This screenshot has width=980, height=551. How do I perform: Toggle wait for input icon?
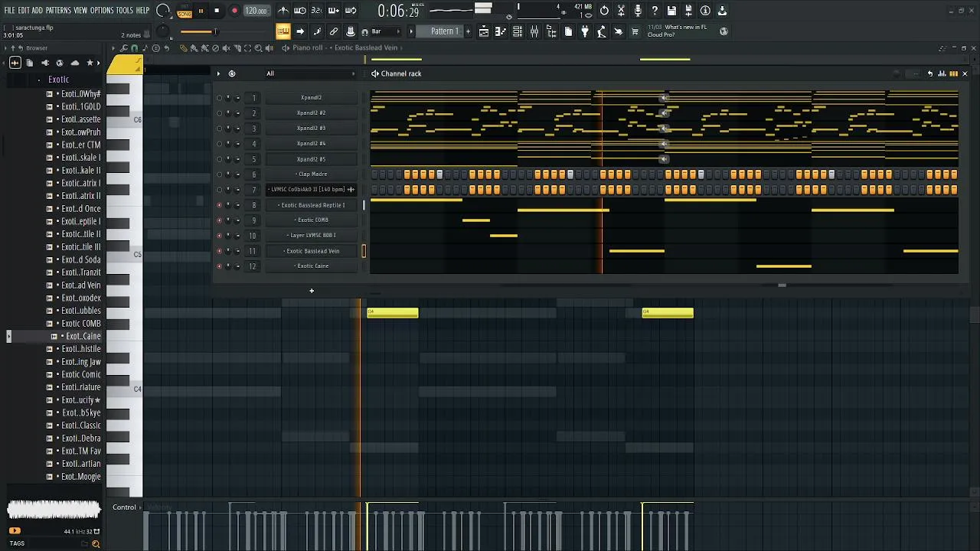click(x=300, y=11)
